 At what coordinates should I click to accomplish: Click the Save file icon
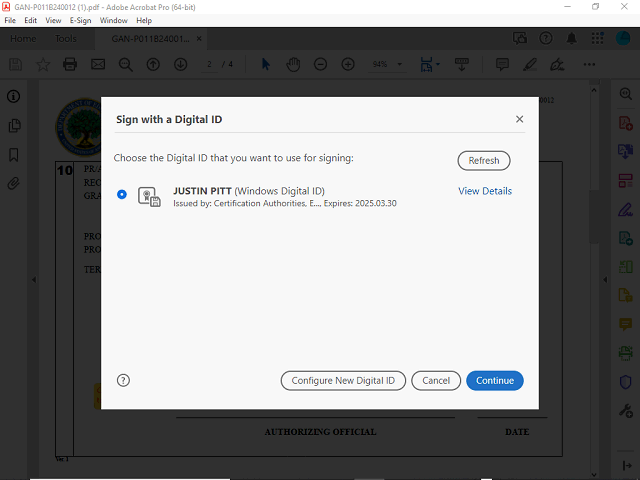pos(16,64)
